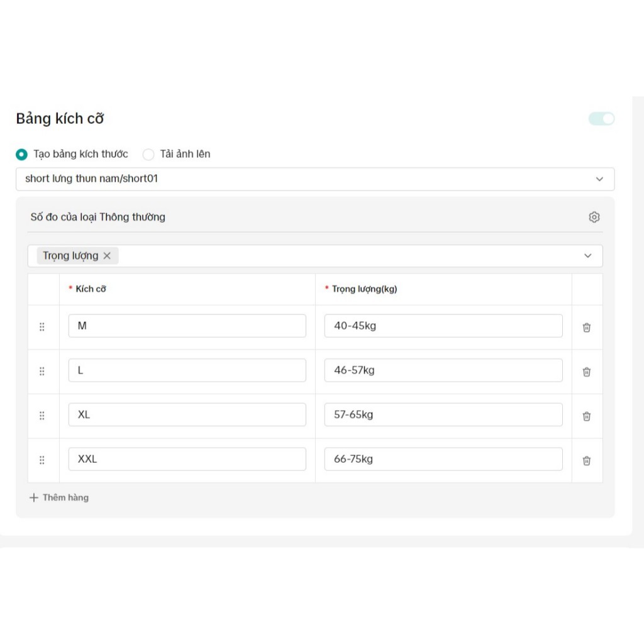Toggle the Bảng kích cỡ switch
644x644 pixels.
(x=601, y=119)
